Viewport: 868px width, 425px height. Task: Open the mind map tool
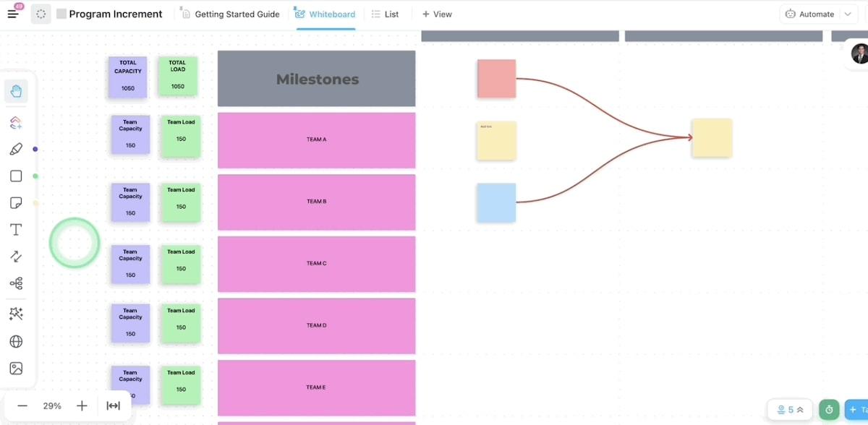pyautogui.click(x=16, y=283)
